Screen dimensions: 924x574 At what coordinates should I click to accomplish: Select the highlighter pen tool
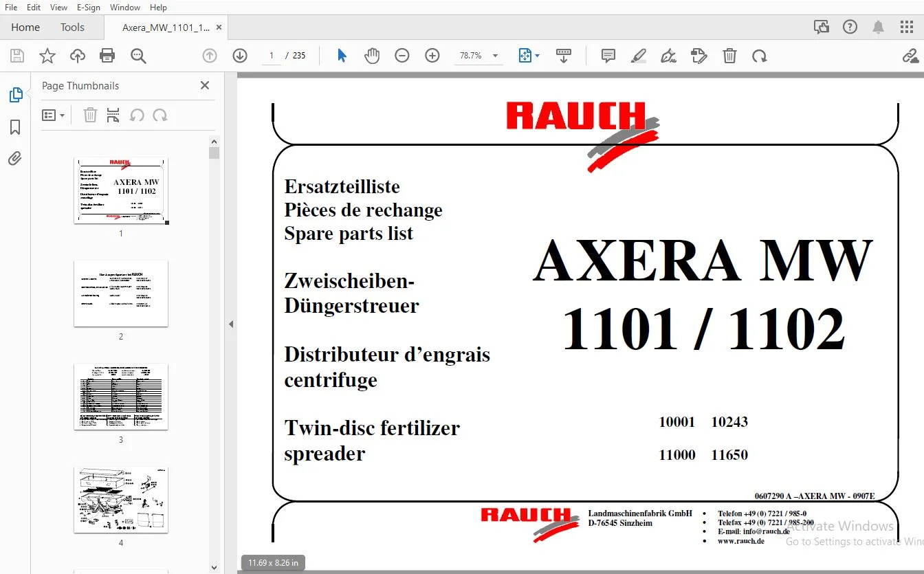pos(639,56)
